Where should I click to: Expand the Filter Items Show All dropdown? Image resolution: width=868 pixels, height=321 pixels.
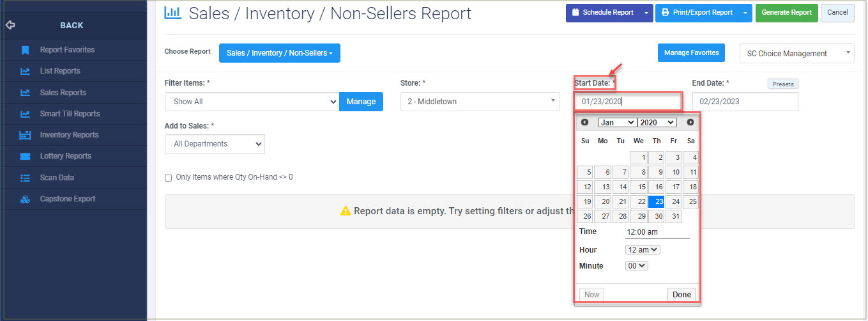point(252,102)
